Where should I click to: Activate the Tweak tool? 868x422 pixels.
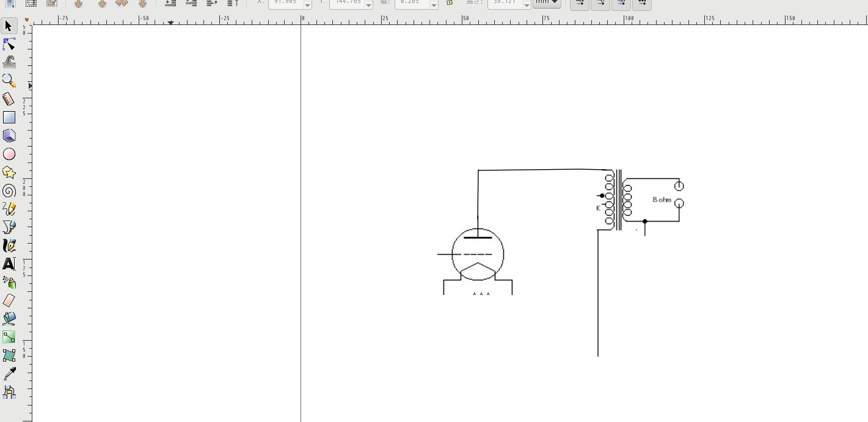(9, 60)
